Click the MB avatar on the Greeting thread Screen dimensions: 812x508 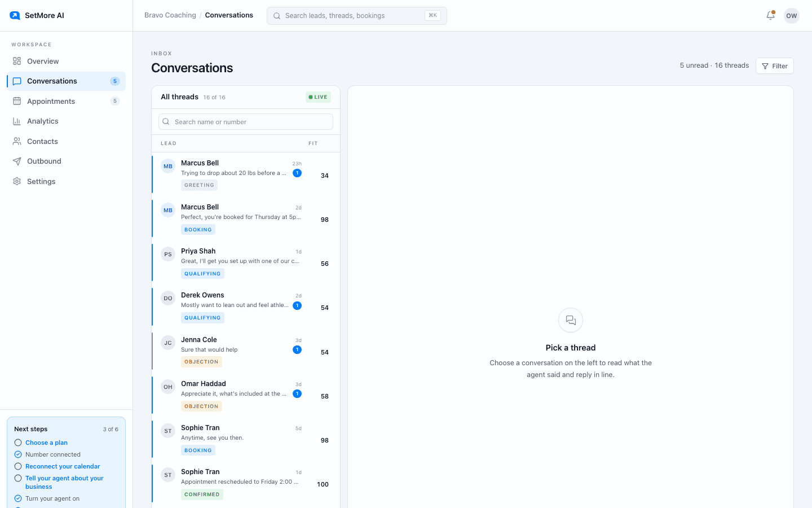[168, 166]
